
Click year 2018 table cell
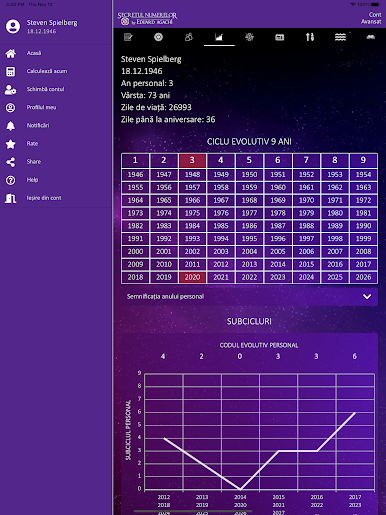pos(135,277)
